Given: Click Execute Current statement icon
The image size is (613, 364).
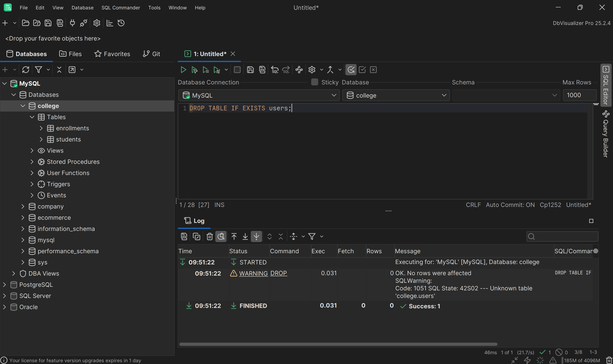Looking at the screenshot, I should click(x=194, y=70).
